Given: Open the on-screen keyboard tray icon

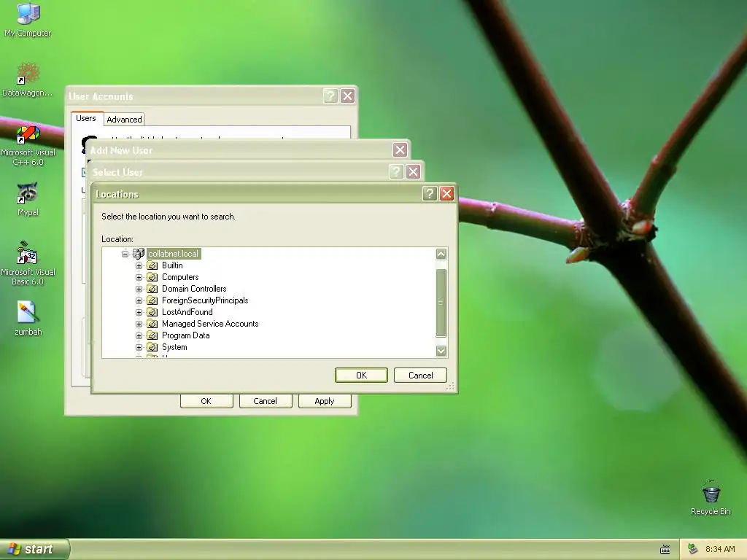Looking at the screenshot, I should click(665, 550).
